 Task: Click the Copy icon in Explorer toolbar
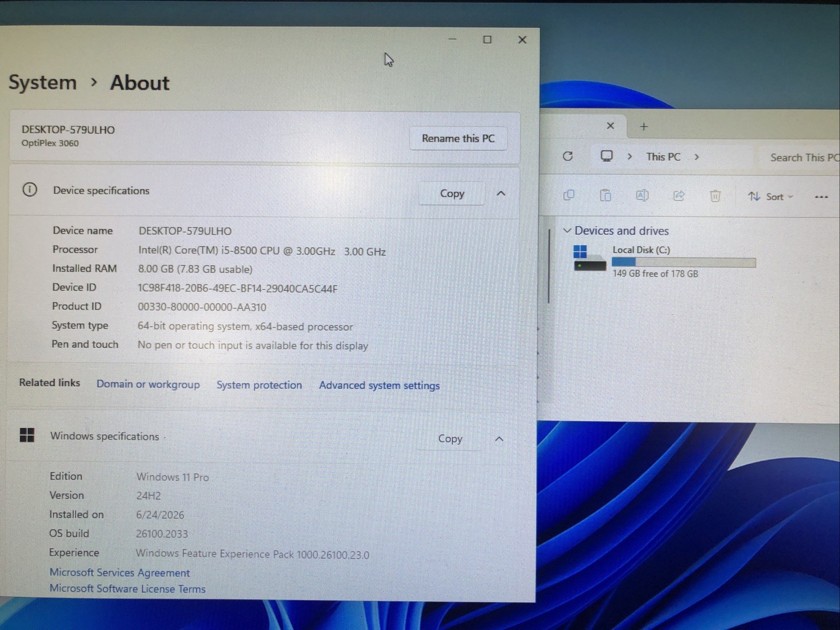point(569,195)
